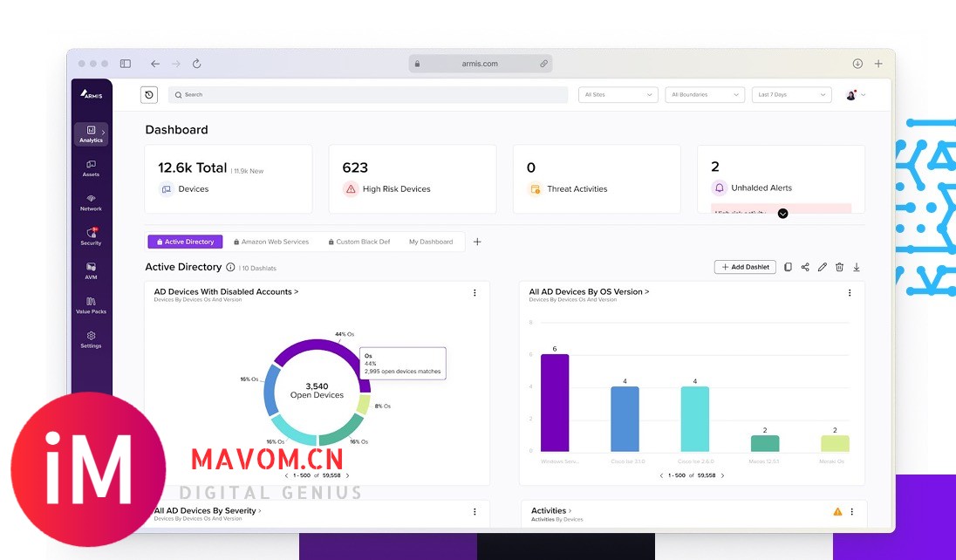956x560 pixels.
Task: Open Assets in the left sidebar
Action: pyautogui.click(x=91, y=167)
